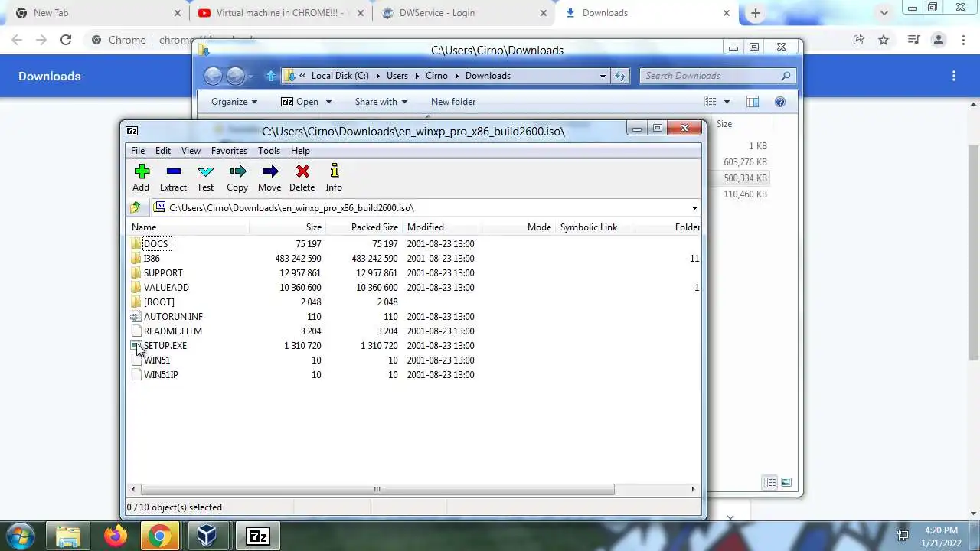Reload the Chrome page

point(66,40)
